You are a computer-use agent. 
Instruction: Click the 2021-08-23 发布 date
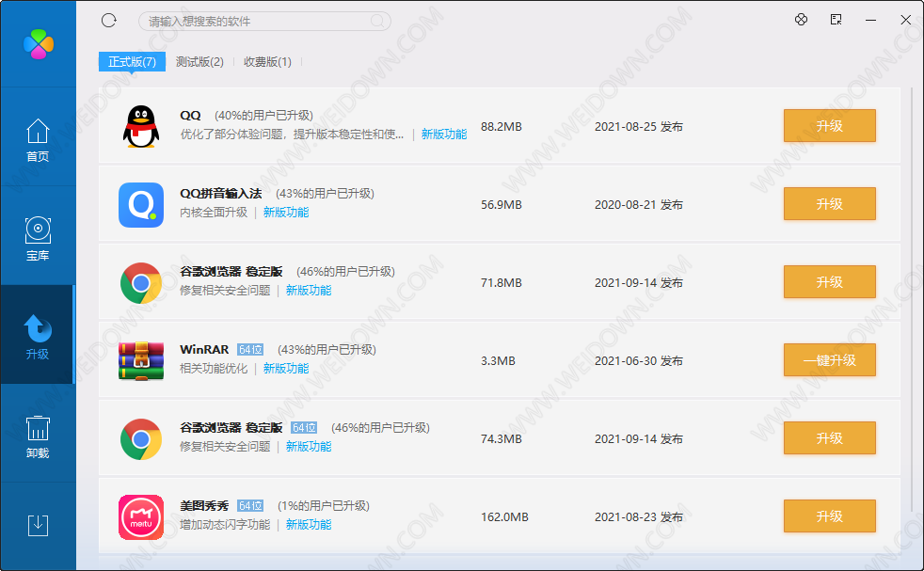pos(639,516)
